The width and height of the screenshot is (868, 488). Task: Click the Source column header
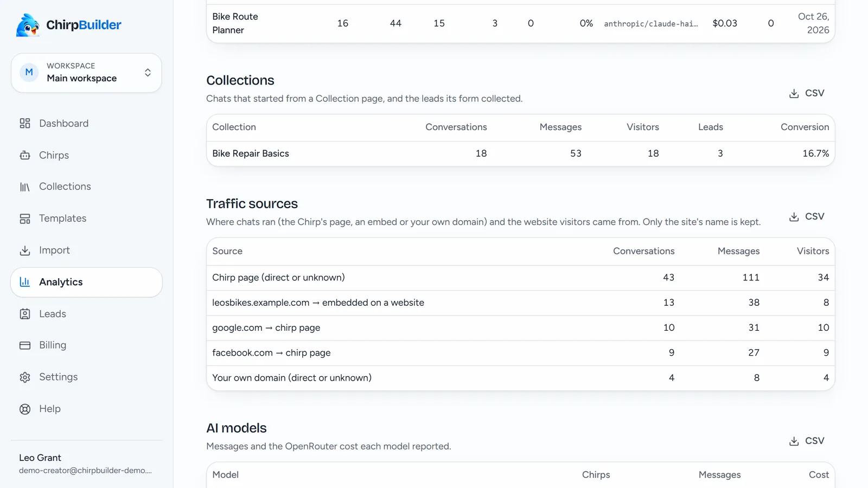(x=227, y=251)
